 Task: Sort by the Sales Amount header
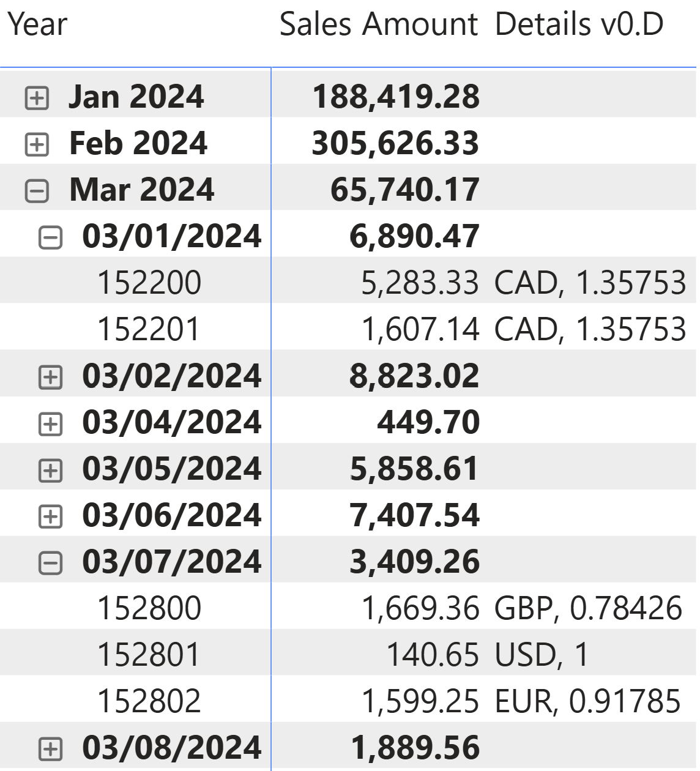(x=378, y=26)
